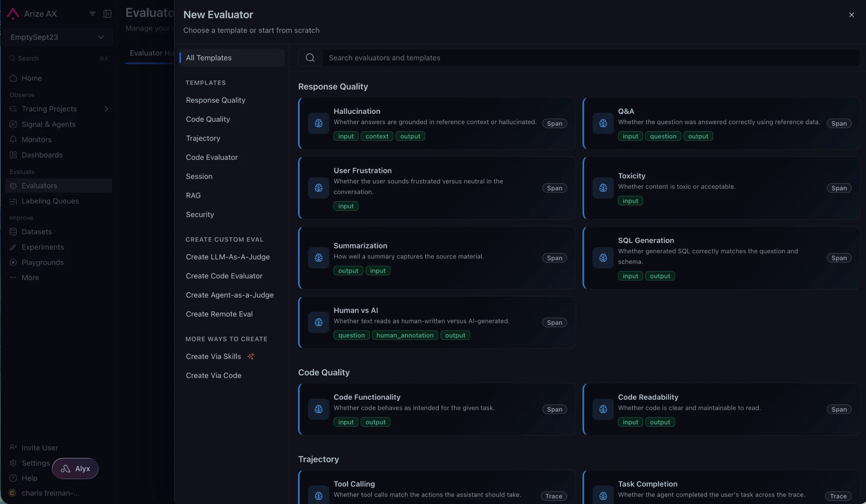Select the Security template category
The height and width of the screenshot is (504, 866).
click(200, 214)
